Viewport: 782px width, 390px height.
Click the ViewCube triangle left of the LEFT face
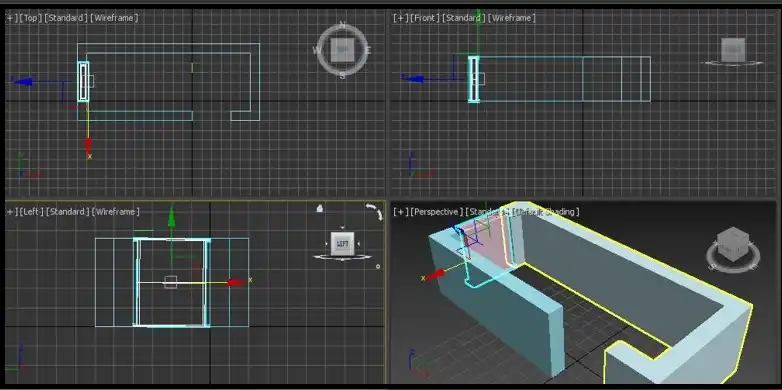326,244
